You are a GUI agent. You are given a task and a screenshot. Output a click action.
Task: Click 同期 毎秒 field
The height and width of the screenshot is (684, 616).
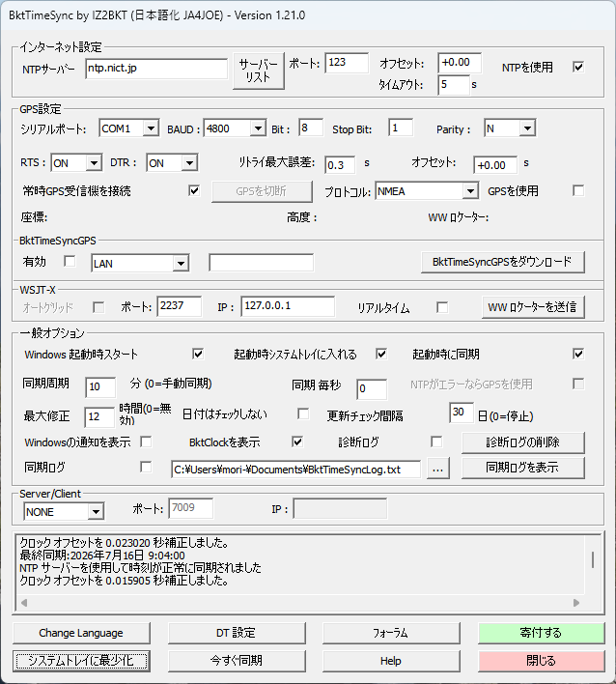[x=372, y=388]
